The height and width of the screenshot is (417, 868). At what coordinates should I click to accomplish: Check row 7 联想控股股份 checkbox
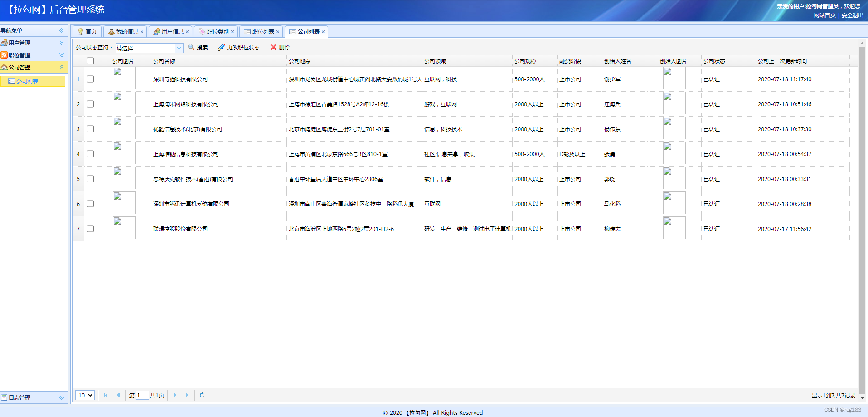[x=91, y=229]
